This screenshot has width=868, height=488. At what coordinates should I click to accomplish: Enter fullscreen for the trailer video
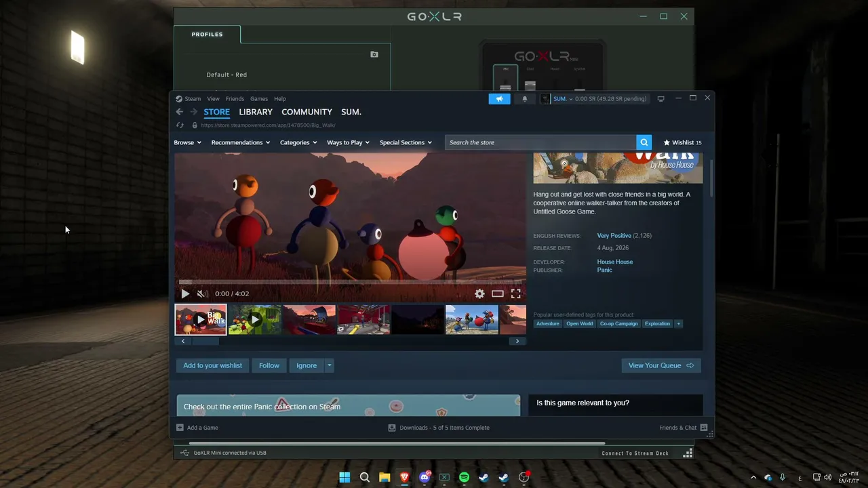516,293
